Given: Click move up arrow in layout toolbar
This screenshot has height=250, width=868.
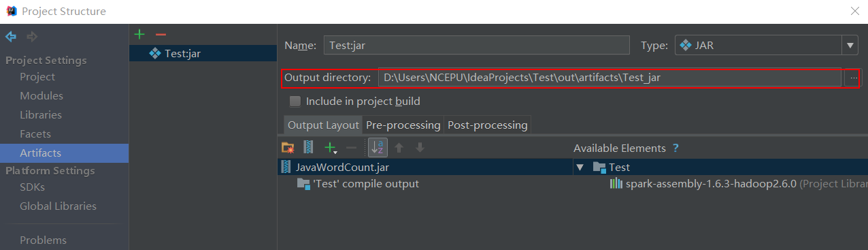Looking at the screenshot, I should 399,147.
